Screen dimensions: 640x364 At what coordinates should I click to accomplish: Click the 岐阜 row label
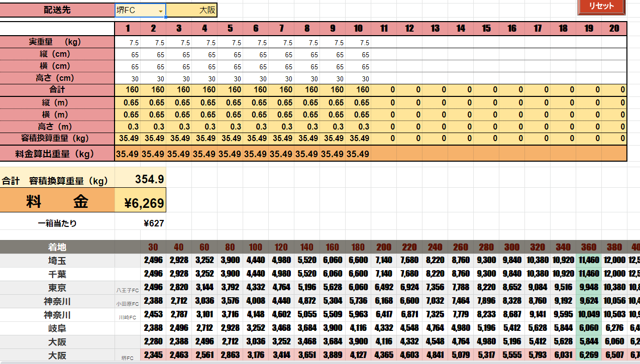pyautogui.click(x=57, y=328)
